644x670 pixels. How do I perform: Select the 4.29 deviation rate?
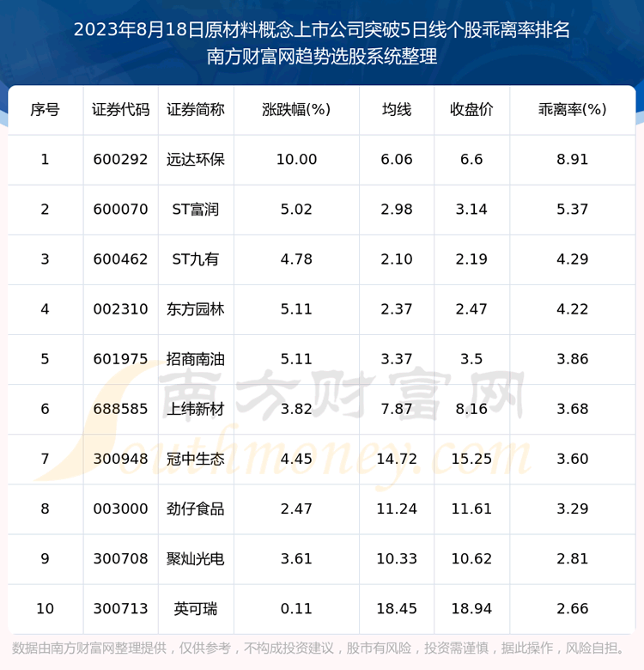[x=572, y=259]
